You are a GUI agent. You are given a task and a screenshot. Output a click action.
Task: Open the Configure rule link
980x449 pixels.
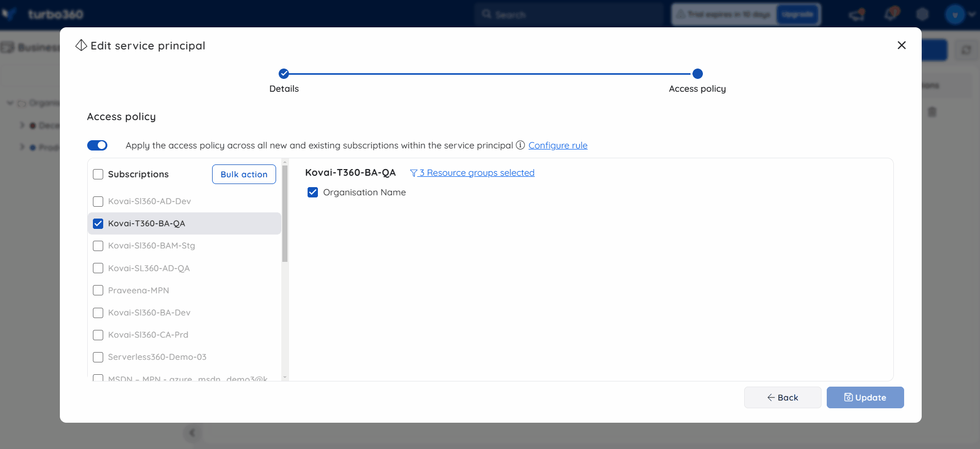point(558,145)
